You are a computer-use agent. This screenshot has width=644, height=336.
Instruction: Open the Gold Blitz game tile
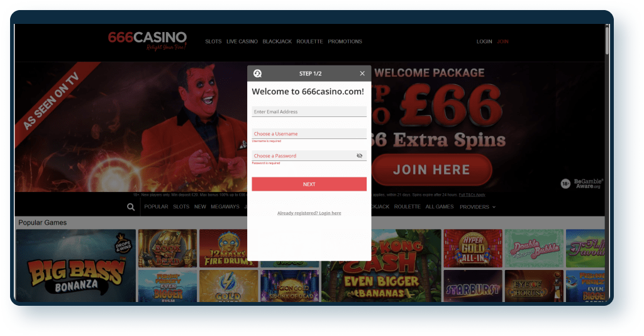pos(228,286)
